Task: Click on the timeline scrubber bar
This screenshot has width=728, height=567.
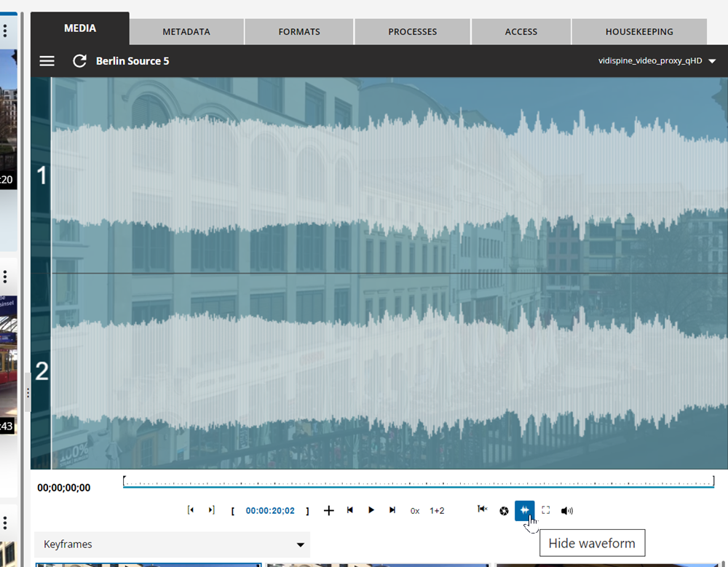Action: 419,481
